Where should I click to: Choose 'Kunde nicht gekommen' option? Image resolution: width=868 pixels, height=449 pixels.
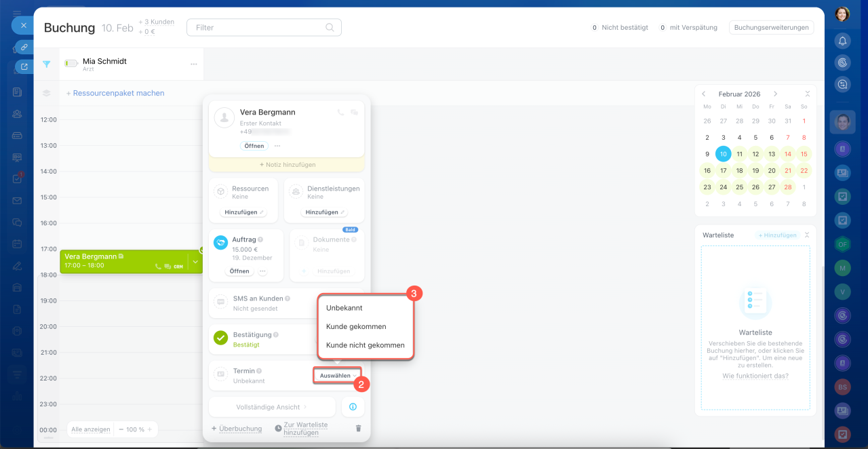[x=365, y=345]
